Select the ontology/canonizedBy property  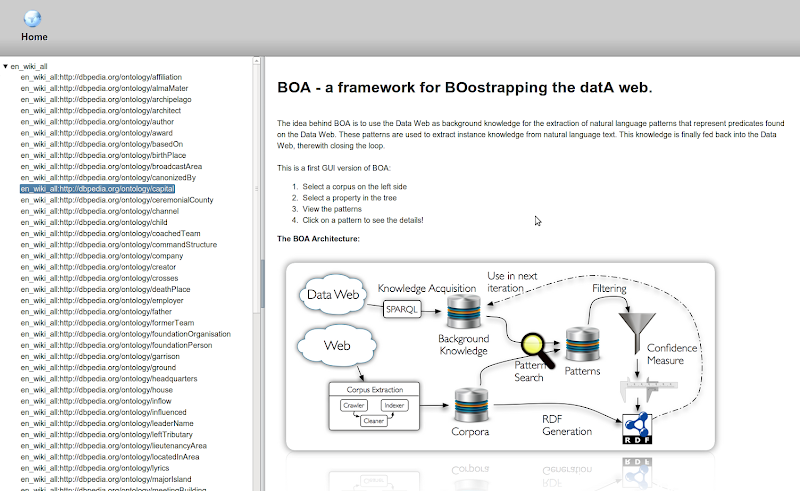coord(108,178)
